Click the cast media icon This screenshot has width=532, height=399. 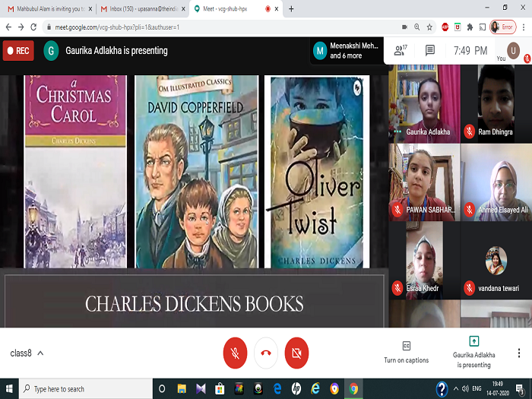click(x=482, y=27)
